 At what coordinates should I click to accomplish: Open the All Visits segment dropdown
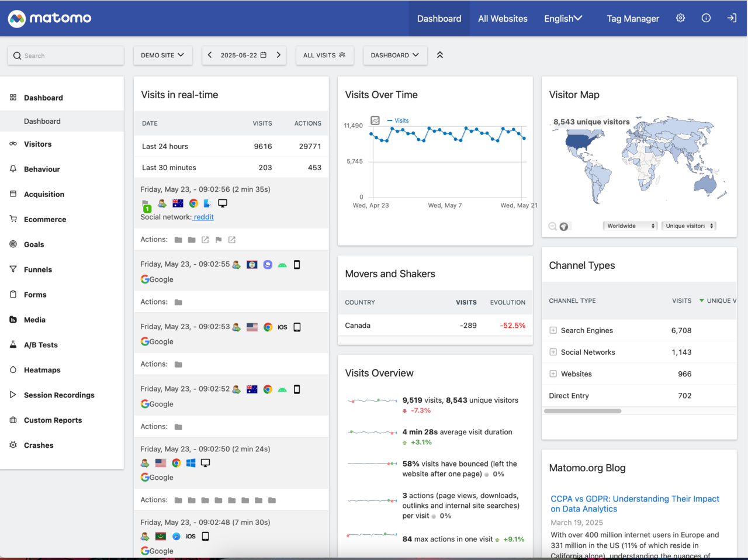click(324, 55)
